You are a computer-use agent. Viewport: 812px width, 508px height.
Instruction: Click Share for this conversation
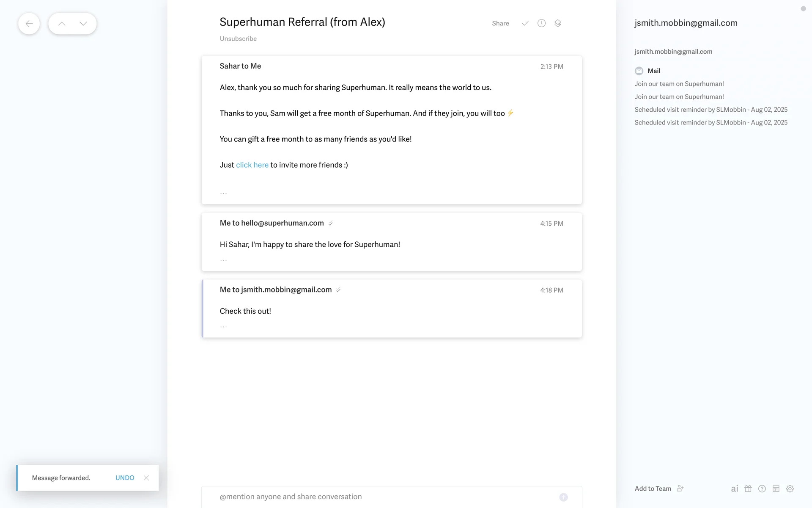click(x=500, y=23)
